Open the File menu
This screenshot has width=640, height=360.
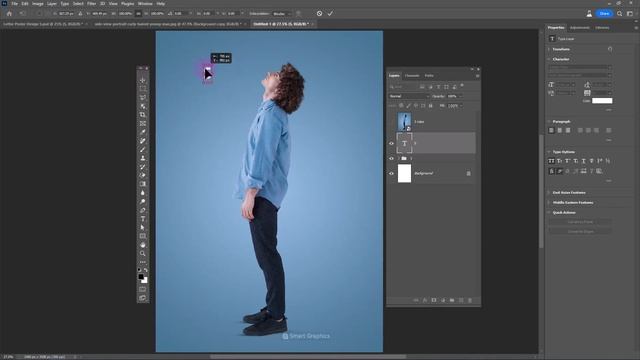tap(15, 4)
